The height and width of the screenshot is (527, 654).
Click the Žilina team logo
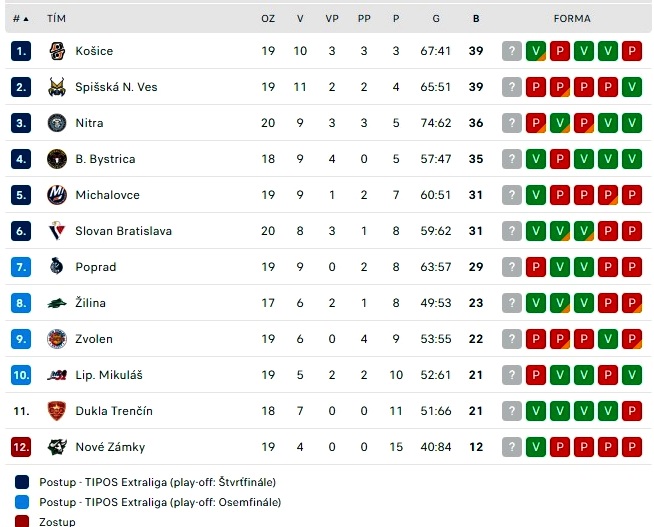tap(57, 303)
